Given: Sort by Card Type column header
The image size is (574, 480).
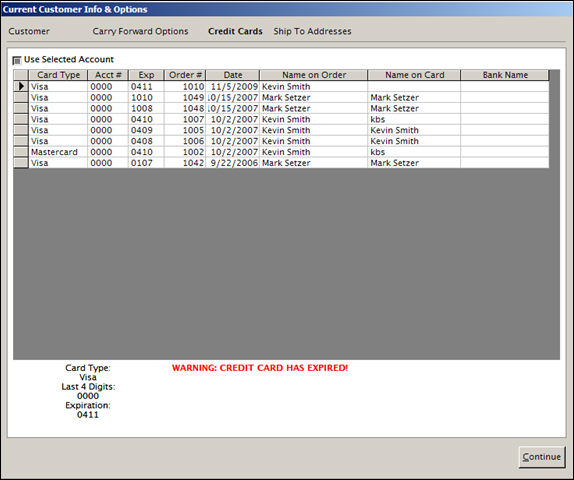Looking at the screenshot, I should (58, 75).
